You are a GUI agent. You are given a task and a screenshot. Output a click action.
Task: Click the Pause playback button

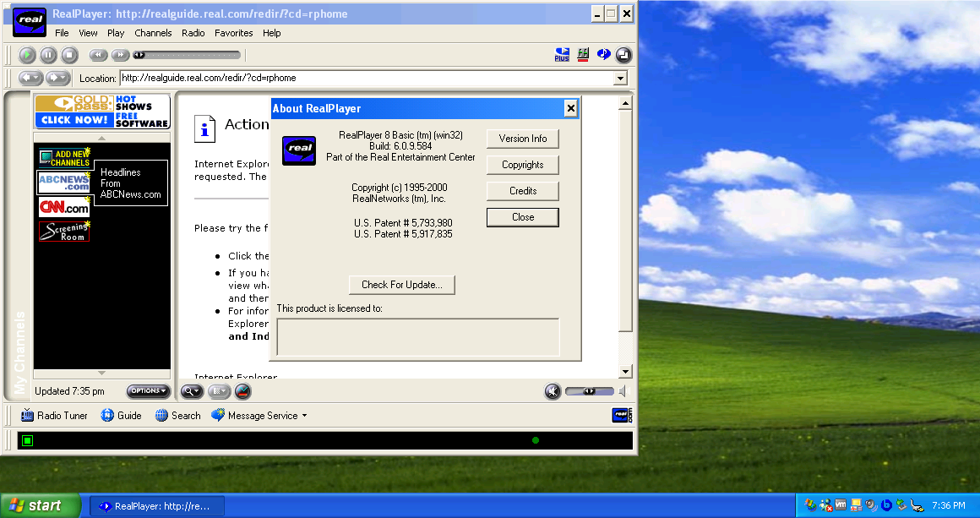click(48, 55)
